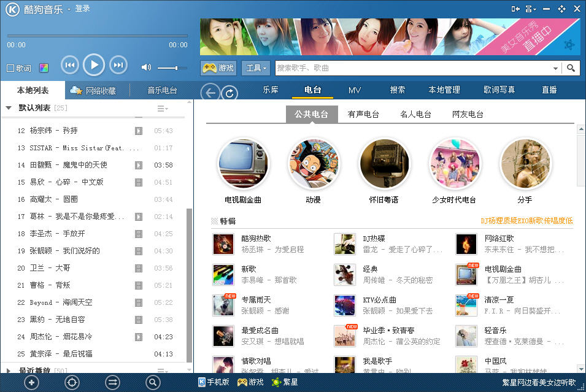Enable the 歌词 lyrics checkbox
The height and width of the screenshot is (392, 586).
pos(10,68)
